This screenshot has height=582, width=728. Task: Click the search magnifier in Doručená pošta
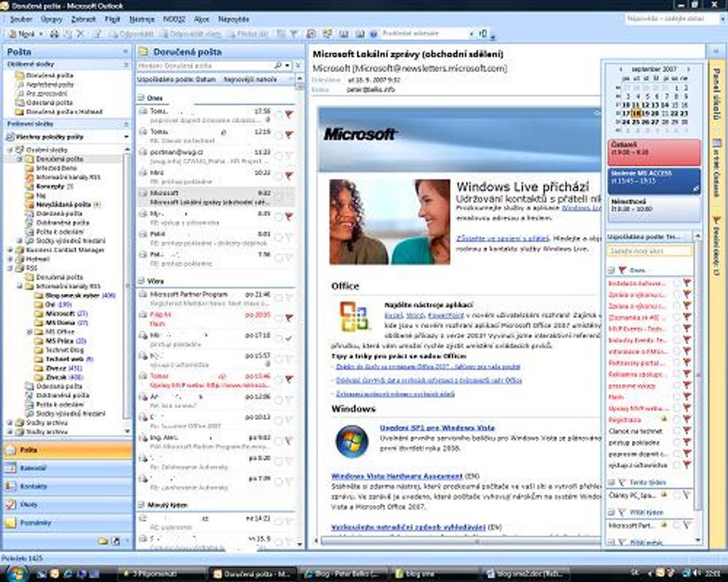pyautogui.click(x=278, y=66)
